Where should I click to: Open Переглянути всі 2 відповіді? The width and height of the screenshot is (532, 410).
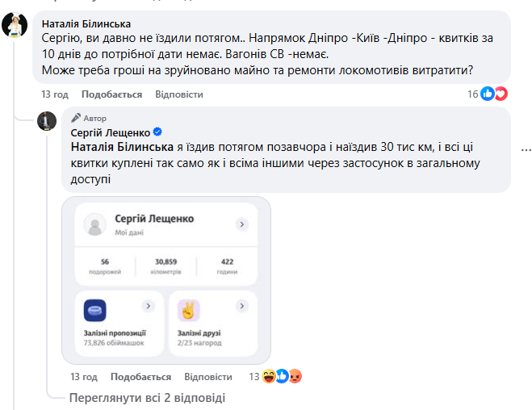point(146,398)
